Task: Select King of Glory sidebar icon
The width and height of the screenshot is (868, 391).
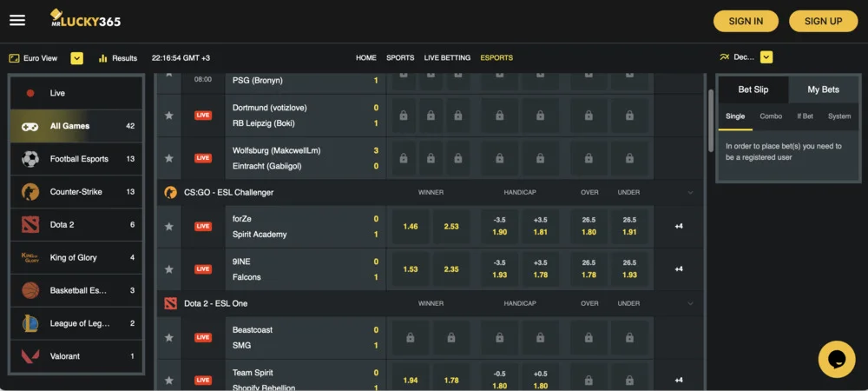Action: (30, 257)
